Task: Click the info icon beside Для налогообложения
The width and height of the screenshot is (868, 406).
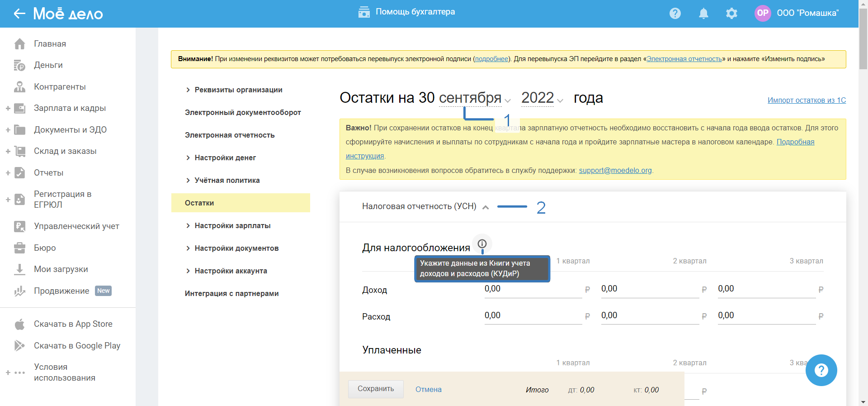Action: [x=482, y=244]
